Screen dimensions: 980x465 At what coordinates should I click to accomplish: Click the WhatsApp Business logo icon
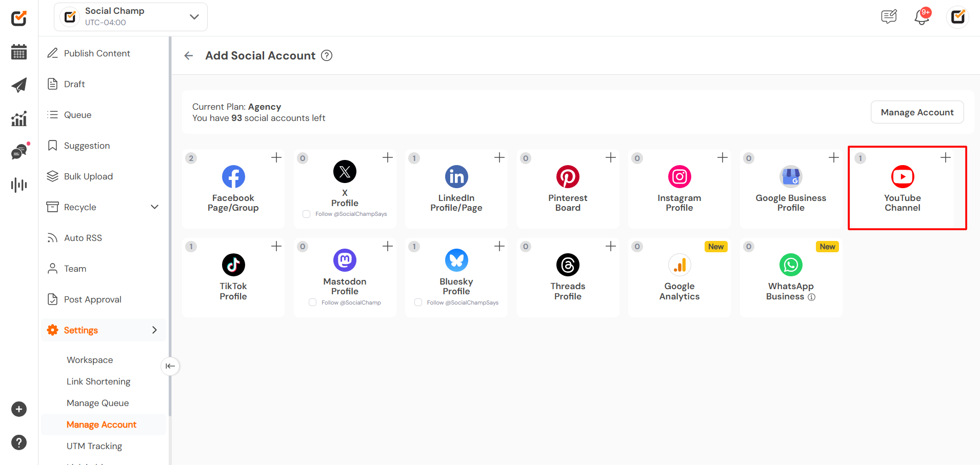[791, 265]
